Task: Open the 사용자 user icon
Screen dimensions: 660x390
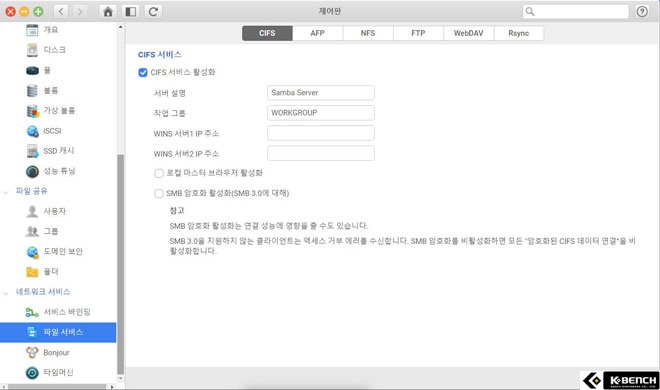Action: (x=32, y=211)
